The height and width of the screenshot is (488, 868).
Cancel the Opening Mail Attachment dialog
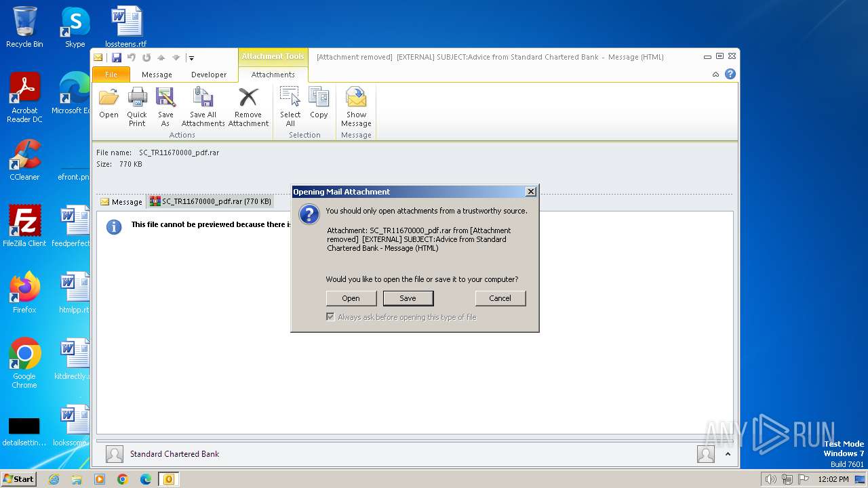pos(500,298)
